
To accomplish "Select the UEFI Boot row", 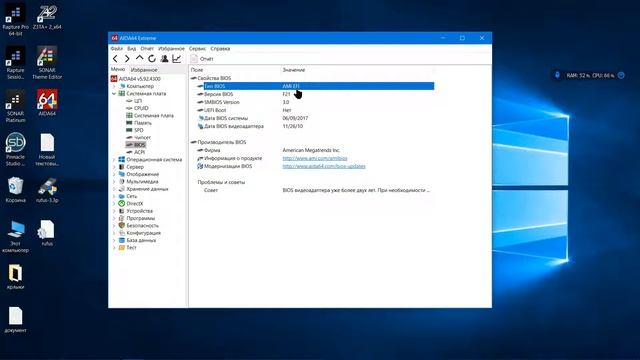I will tap(316, 110).
